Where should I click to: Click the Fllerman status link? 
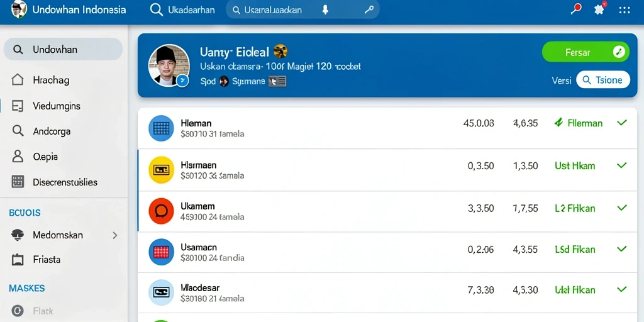[579, 123]
